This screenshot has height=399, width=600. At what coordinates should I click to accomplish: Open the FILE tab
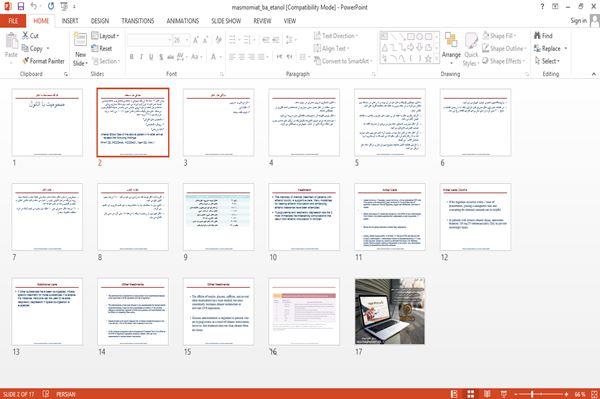[x=13, y=21]
